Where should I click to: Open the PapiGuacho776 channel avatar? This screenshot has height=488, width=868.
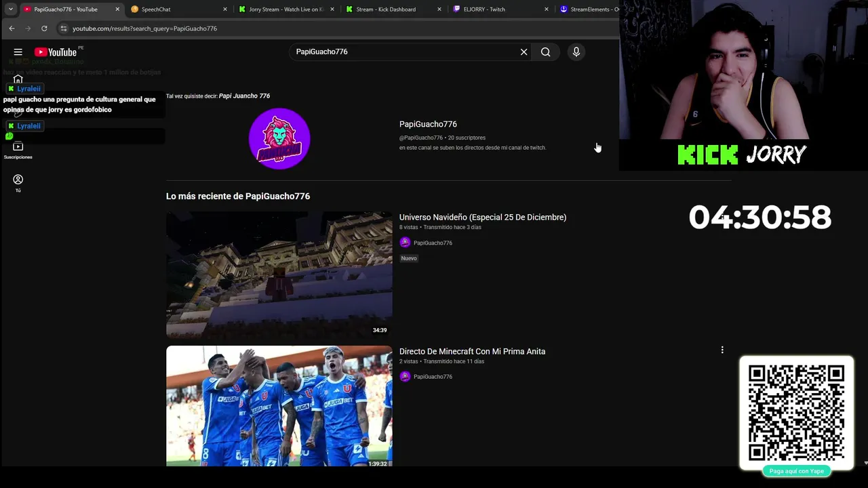(279, 138)
